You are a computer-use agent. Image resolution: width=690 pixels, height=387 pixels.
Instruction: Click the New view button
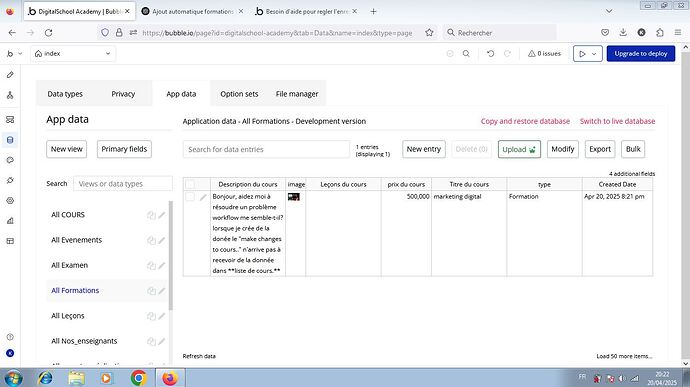click(66, 149)
